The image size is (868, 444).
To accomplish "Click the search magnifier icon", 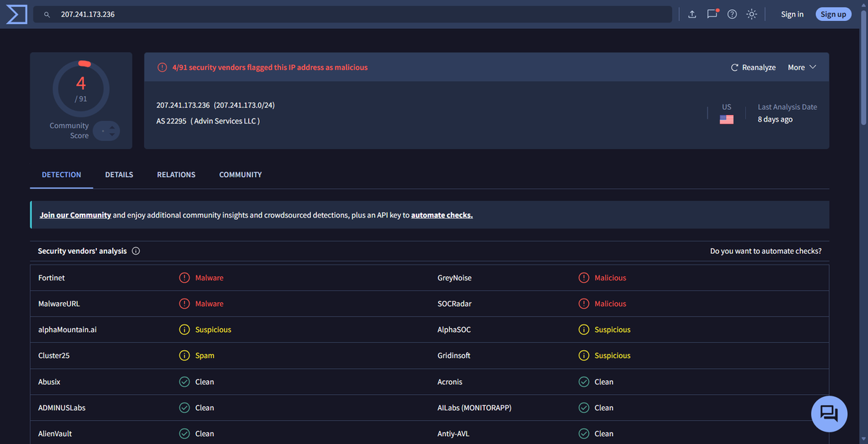I will pyautogui.click(x=47, y=14).
